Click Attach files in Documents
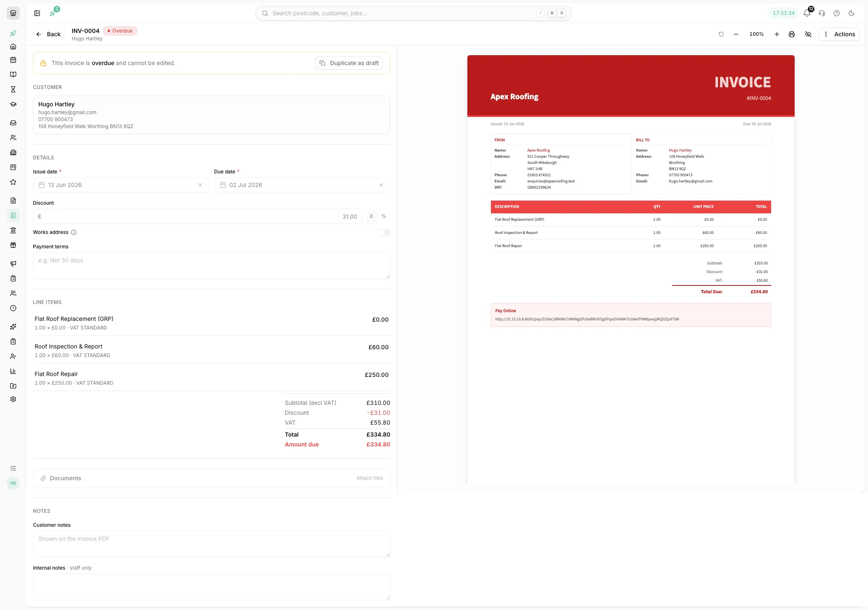The height and width of the screenshot is (610, 868). pos(370,478)
